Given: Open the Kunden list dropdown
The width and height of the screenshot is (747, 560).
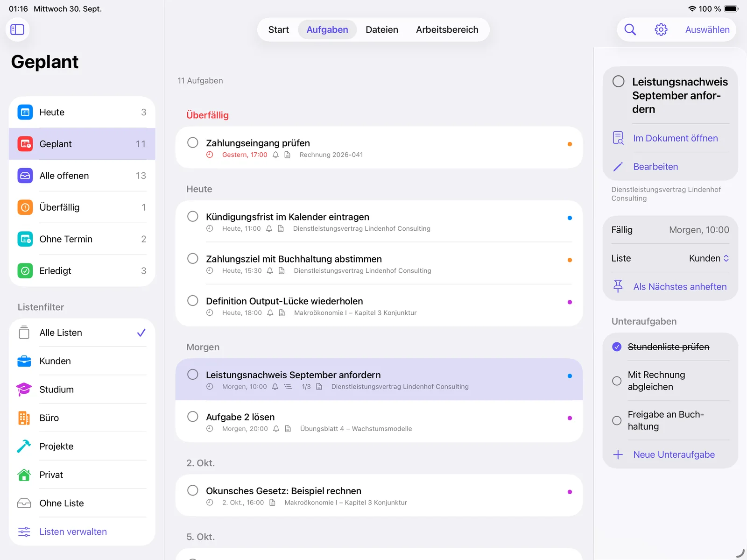Looking at the screenshot, I should tap(709, 258).
